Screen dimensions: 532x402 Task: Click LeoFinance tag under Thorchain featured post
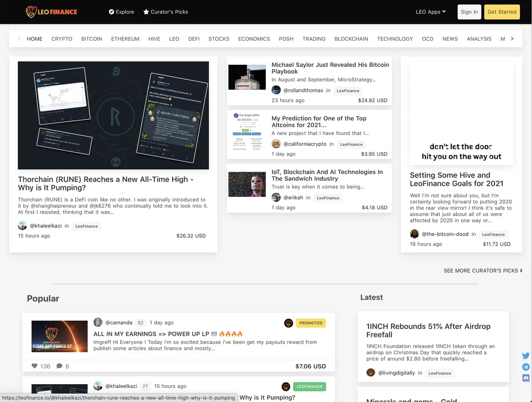coord(86,226)
